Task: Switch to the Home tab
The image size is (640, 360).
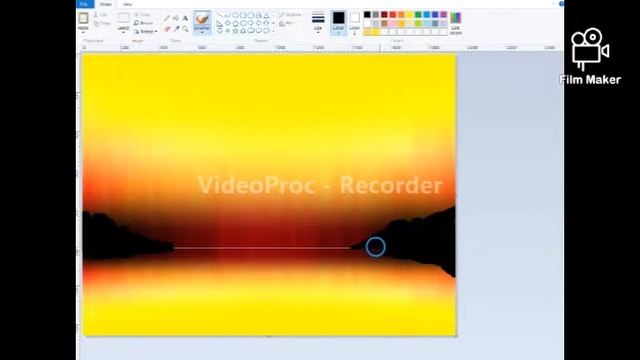Action: [105, 4]
